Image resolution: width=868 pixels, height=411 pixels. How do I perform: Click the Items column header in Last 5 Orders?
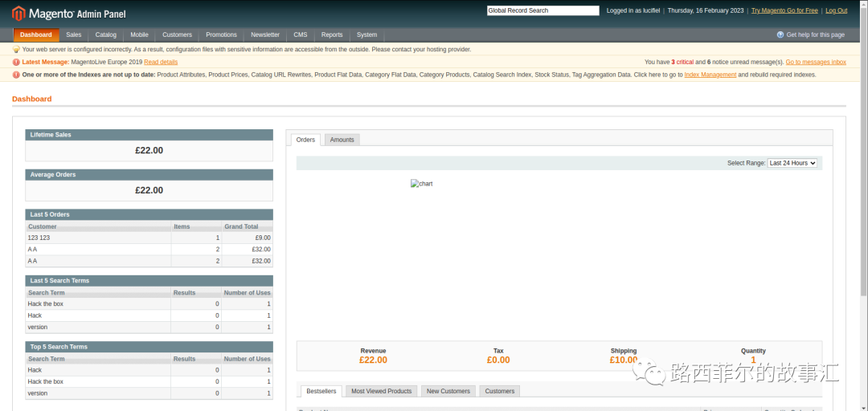click(197, 227)
